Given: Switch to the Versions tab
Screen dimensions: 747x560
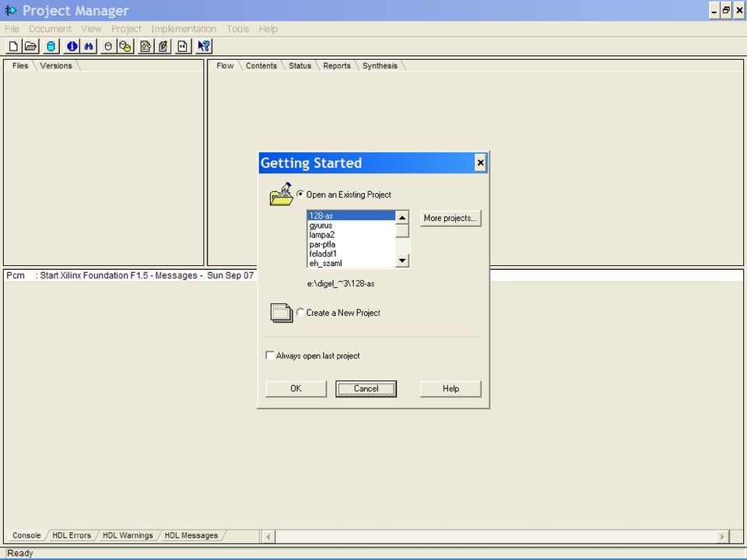Looking at the screenshot, I should tap(56, 65).
